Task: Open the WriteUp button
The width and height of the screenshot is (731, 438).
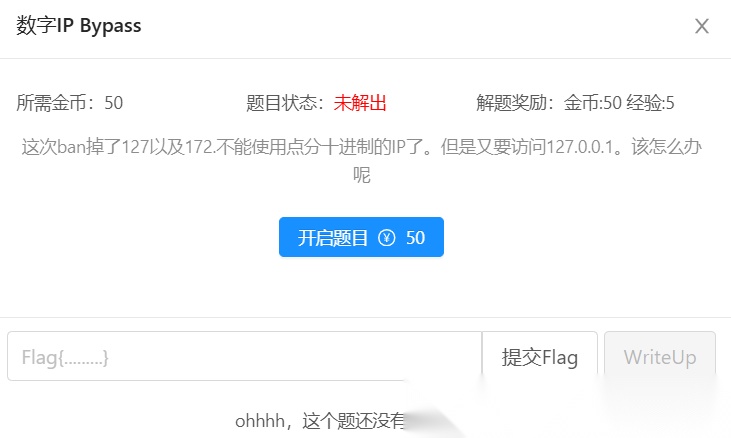Action: click(x=660, y=356)
